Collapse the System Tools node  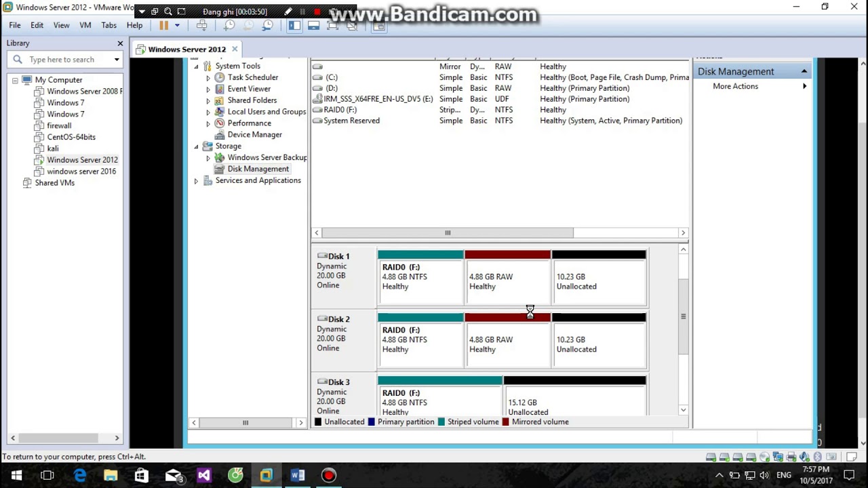pos(196,66)
